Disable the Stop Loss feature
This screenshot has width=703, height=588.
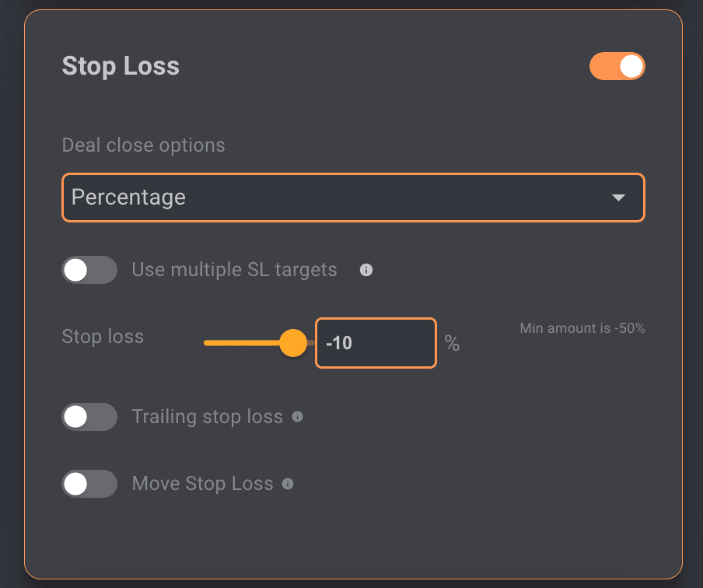(x=617, y=66)
